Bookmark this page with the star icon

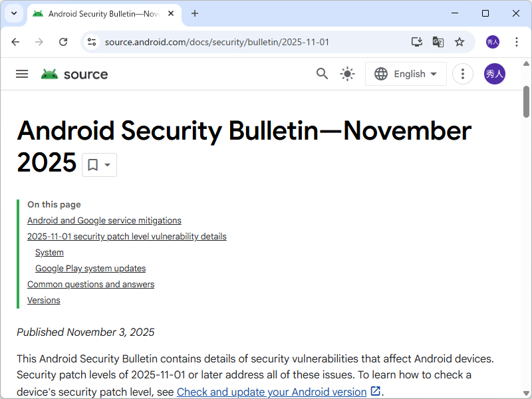pyautogui.click(x=460, y=41)
